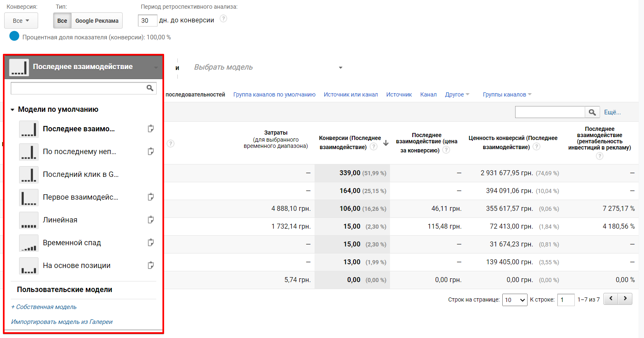
Task: Click the copy icon for На основе позиции
Action: click(x=151, y=265)
